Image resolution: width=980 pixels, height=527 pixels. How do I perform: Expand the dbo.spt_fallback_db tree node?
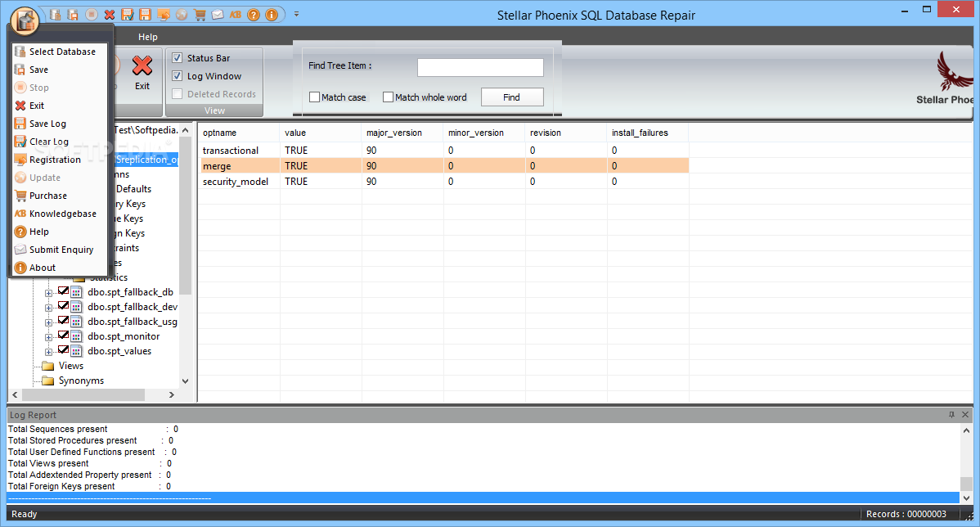click(x=49, y=293)
